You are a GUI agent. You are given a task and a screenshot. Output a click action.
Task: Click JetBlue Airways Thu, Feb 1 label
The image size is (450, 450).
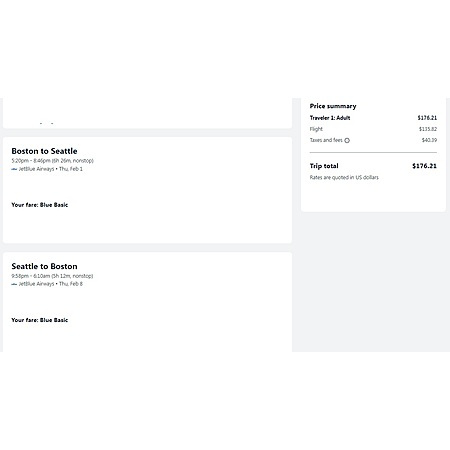[50, 169]
